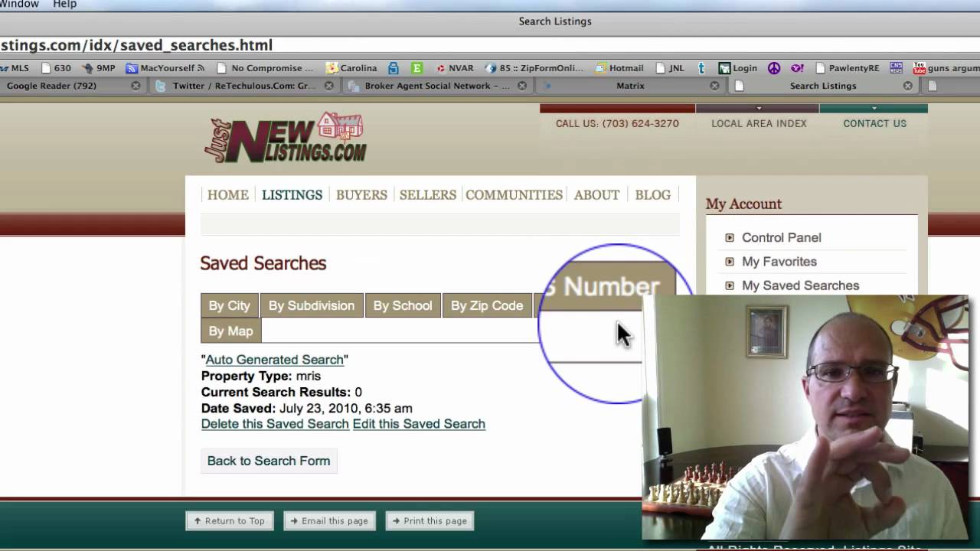Switch to the Matrix tab
Image resolution: width=980 pixels, height=551 pixels.
pos(630,86)
